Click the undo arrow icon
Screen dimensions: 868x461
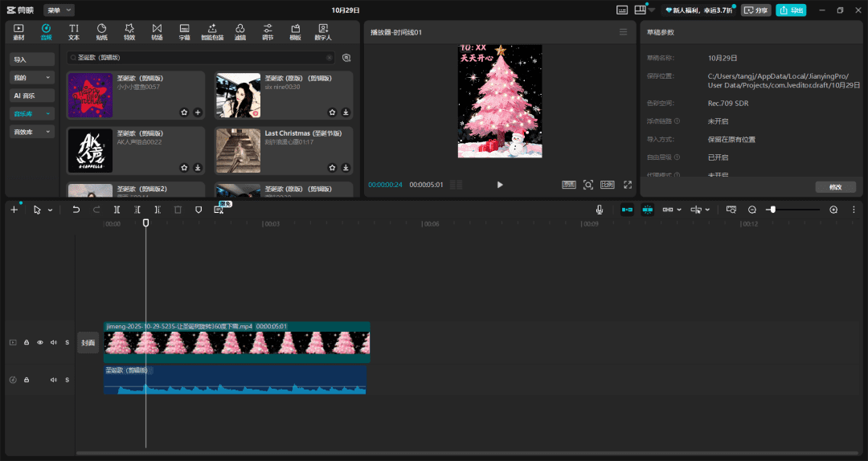(76, 210)
